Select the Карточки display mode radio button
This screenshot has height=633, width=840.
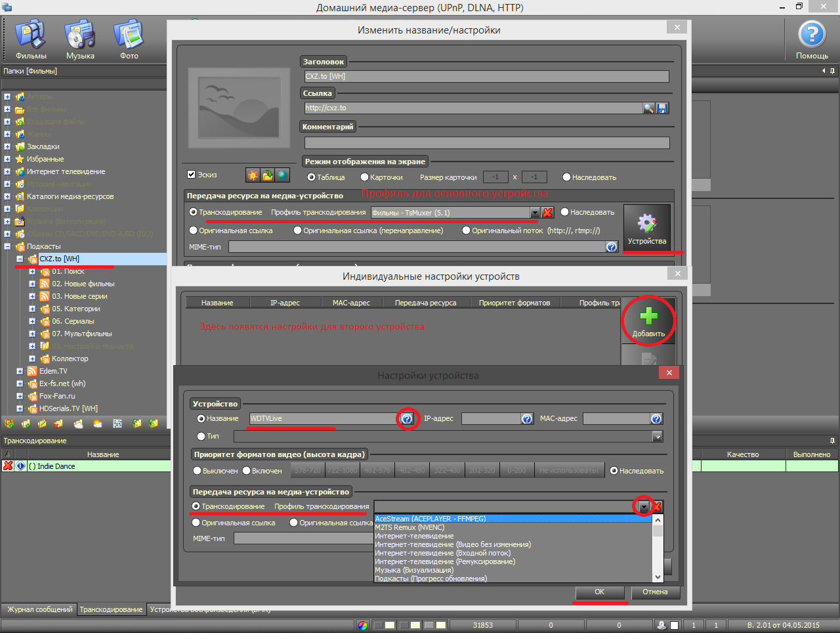click(x=365, y=177)
